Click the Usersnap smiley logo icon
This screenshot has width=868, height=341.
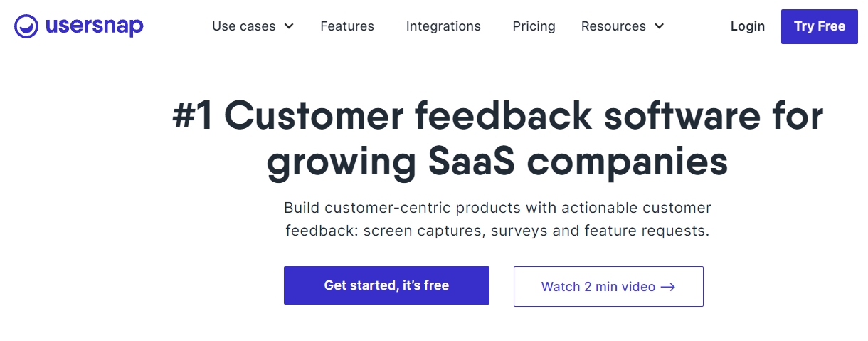(x=26, y=26)
